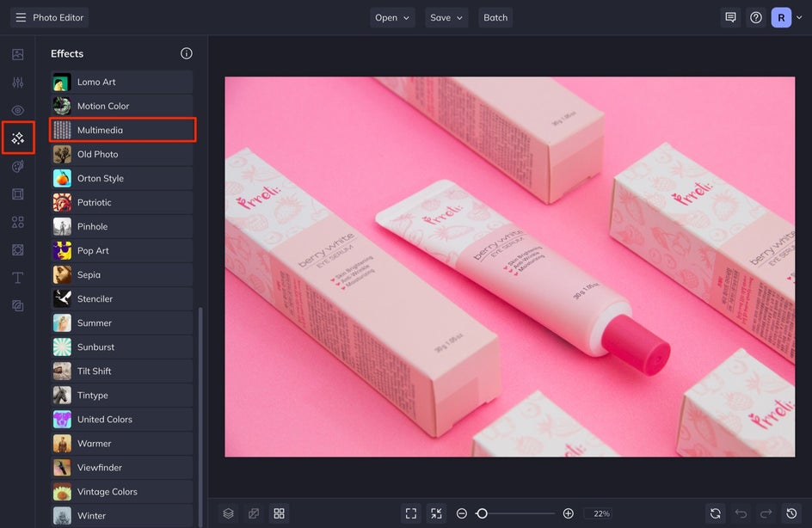Click the redo arrow icon
Screen dimensions: 812x528
[x=766, y=513]
